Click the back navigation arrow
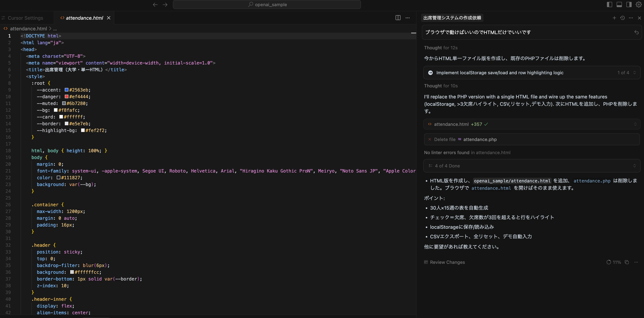The width and height of the screenshot is (644, 318). 155,4
